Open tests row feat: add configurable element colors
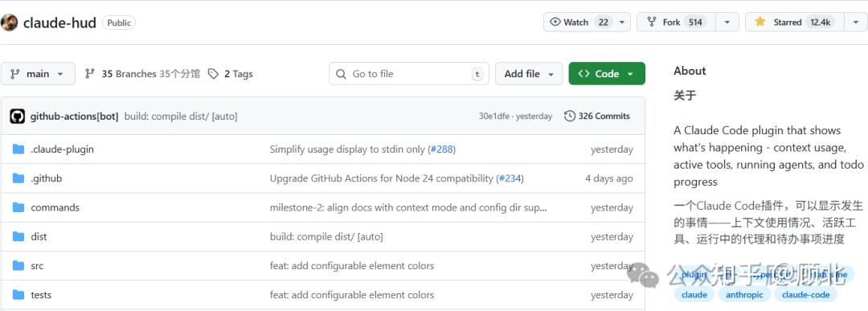Viewport: 868px width, 311px height. point(351,295)
